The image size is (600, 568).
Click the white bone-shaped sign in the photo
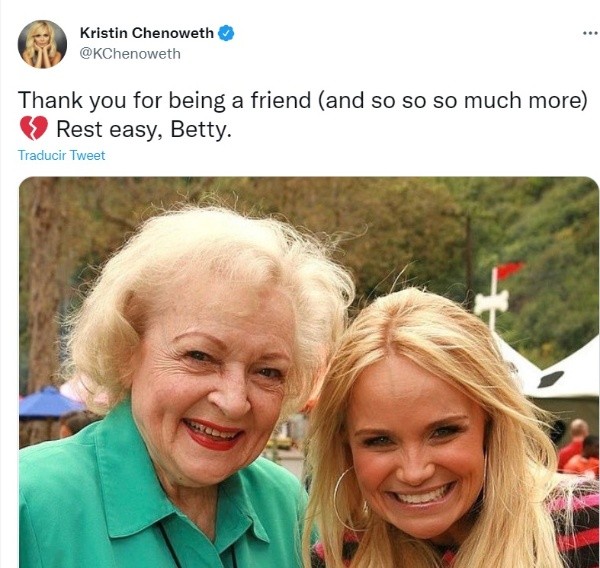coord(492,302)
